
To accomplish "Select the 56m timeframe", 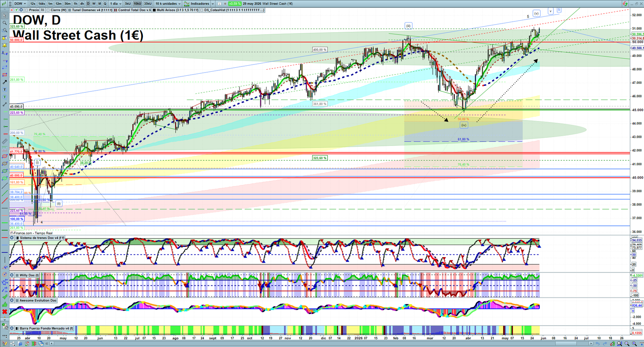I will [x=67, y=4].
